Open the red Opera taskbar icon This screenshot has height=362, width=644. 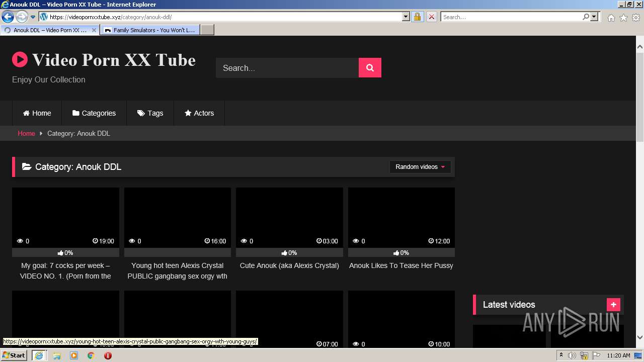click(x=108, y=355)
